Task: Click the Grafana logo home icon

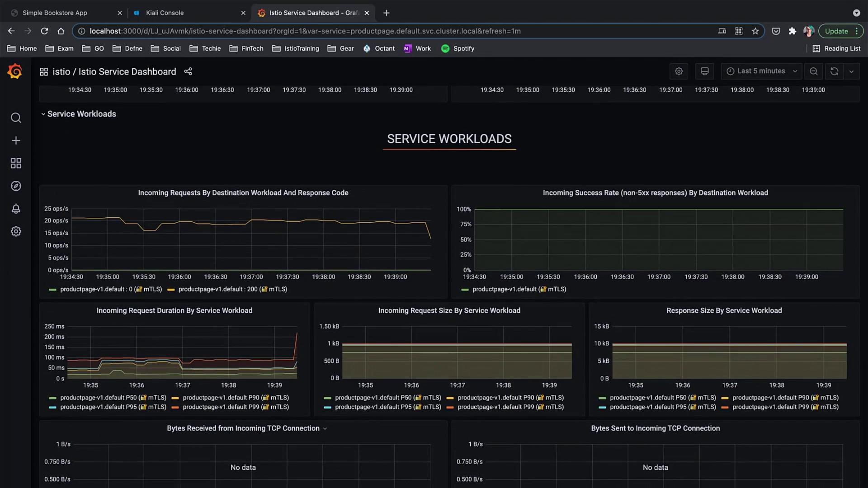Action: pyautogui.click(x=15, y=71)
